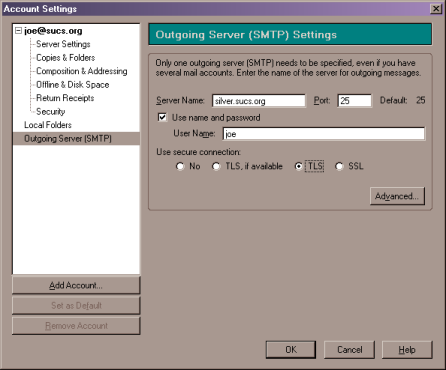Open Composition & Addressing settings
Screen dimensions: 446x370
tap(82, 71)
